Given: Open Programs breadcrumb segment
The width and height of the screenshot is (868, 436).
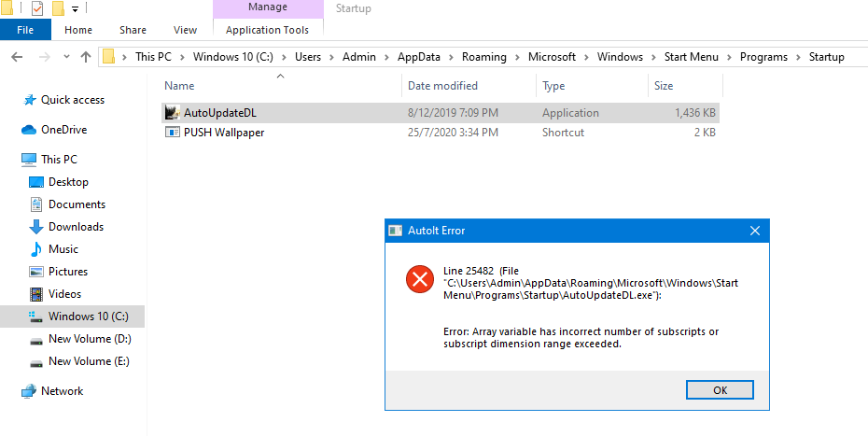Looking at the screenshot, I should click(x=763, y=57).
